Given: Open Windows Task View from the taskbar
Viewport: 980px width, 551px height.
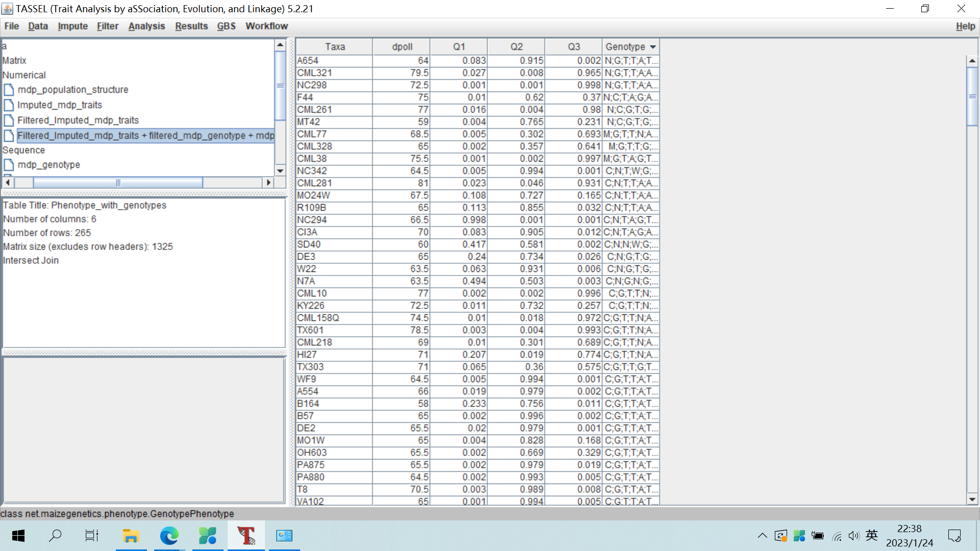Looking at the screenshot, I should tap(92, 536).
